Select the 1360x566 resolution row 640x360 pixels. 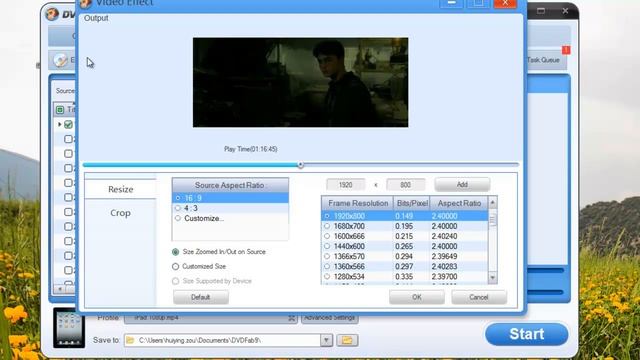pos(404,267)
